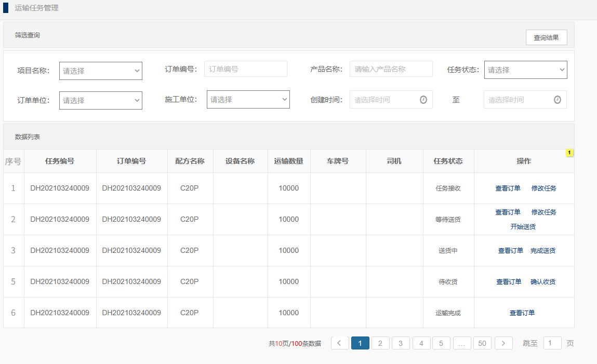Open the 项目名称 dropdown

[100, 71]
